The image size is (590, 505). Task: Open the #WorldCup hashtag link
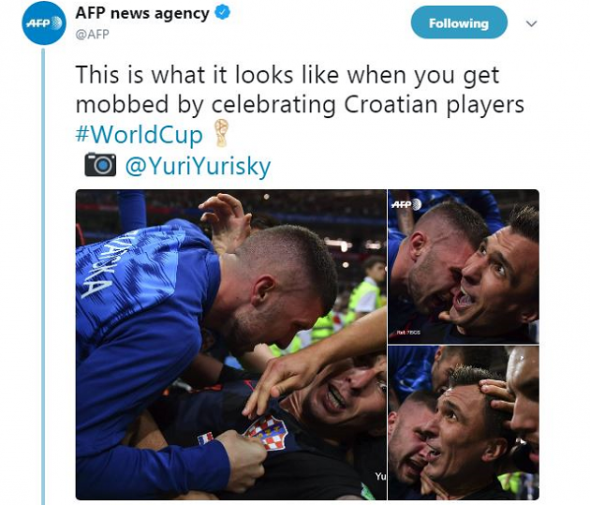click(x=139, y=134)
